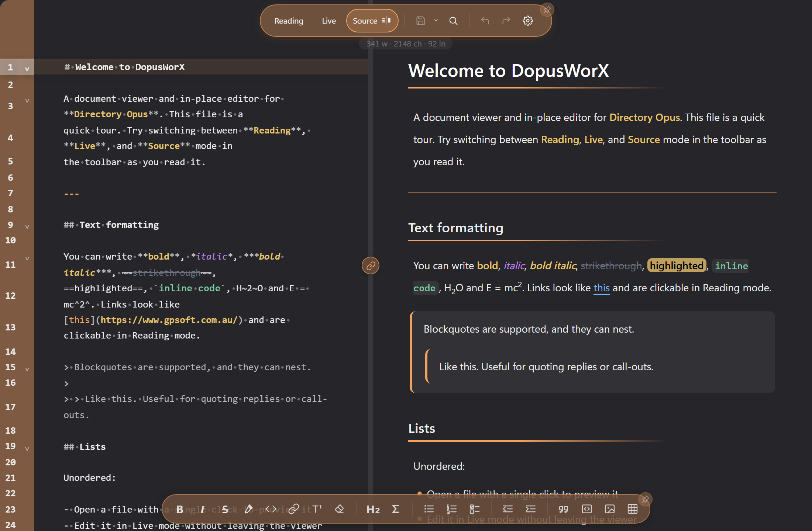Viewport: 812px width, 531px height.
Task: Follow the 'this' hyperlink in preview
Action: coord(601,288)
